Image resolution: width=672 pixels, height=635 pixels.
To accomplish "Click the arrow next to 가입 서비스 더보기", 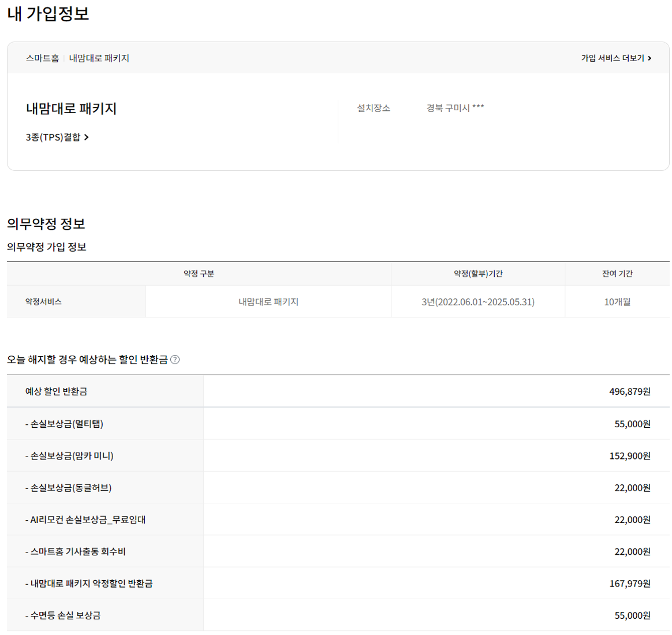I will pos(649,58).
